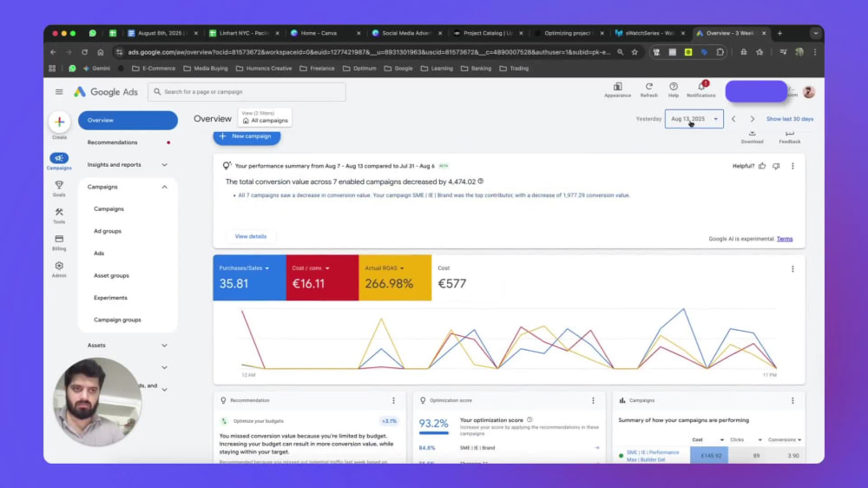
Task: Open the All campaigns view filter
Action: (x=265, y=117)
